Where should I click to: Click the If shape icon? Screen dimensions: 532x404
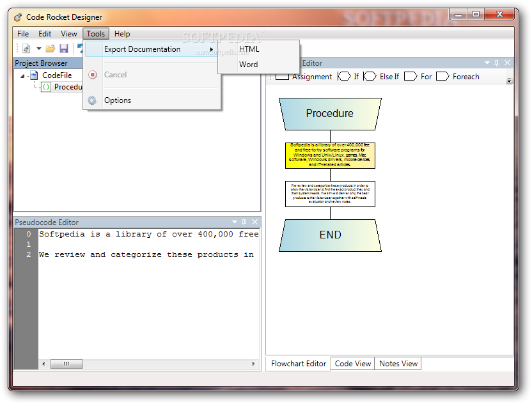pyautogui.click(x=344, y=76)
